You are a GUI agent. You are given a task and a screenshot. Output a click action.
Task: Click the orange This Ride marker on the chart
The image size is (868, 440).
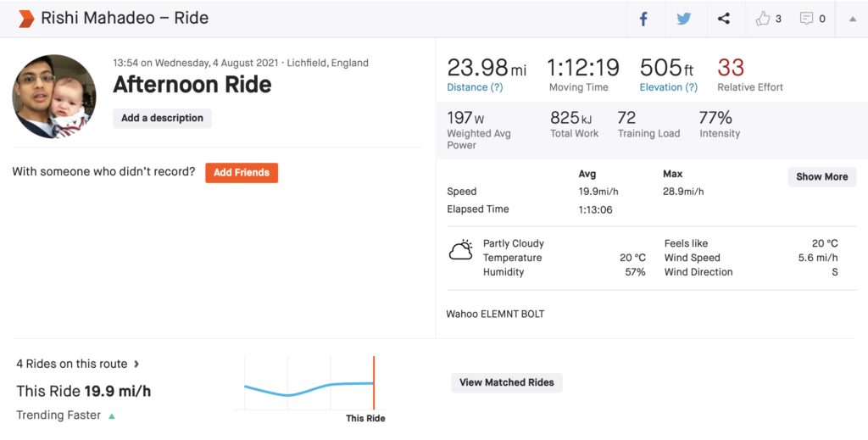click(373, 383)
